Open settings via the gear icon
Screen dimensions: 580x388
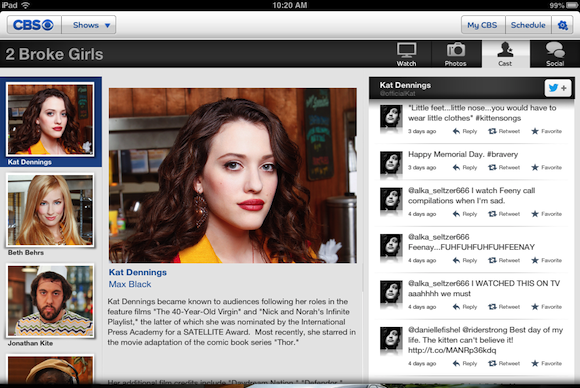[563, 25]
